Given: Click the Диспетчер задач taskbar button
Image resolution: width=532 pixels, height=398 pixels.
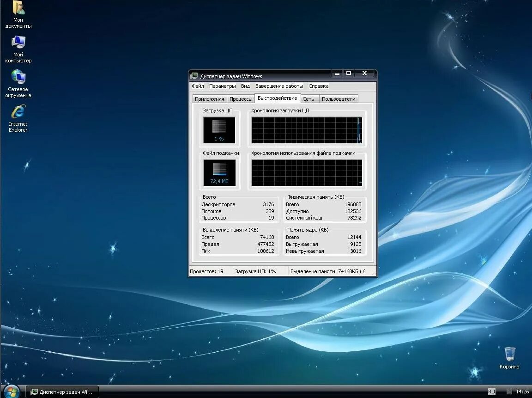Looking at the screenshot, I should 62,392.
